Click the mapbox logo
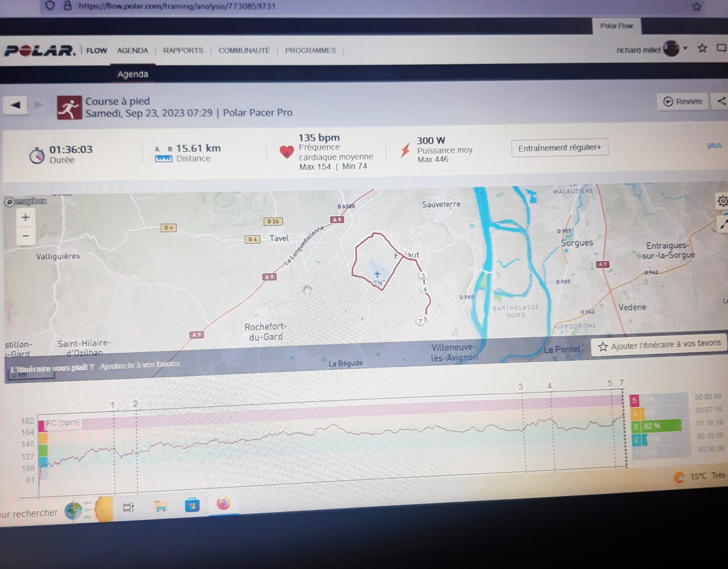The width and height of the screenshot is (728, 569). pyautogui.click(x=26, y=201)
